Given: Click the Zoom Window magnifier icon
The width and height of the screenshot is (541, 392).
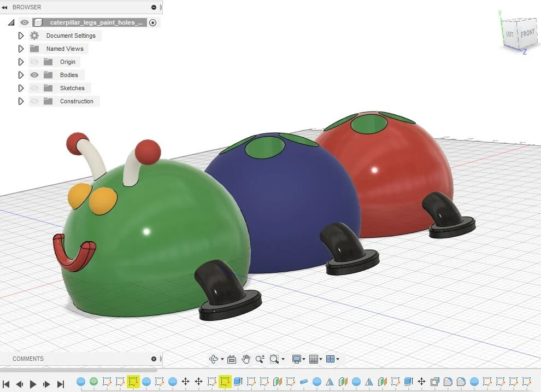Looking at the screenshot, I should point(274,359).
